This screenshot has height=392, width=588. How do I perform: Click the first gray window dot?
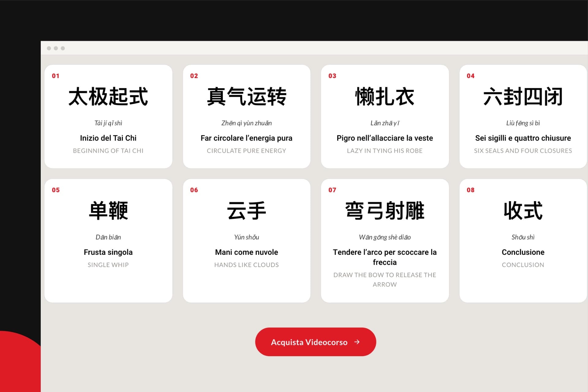pyautogui.click(x=49, y=48)
